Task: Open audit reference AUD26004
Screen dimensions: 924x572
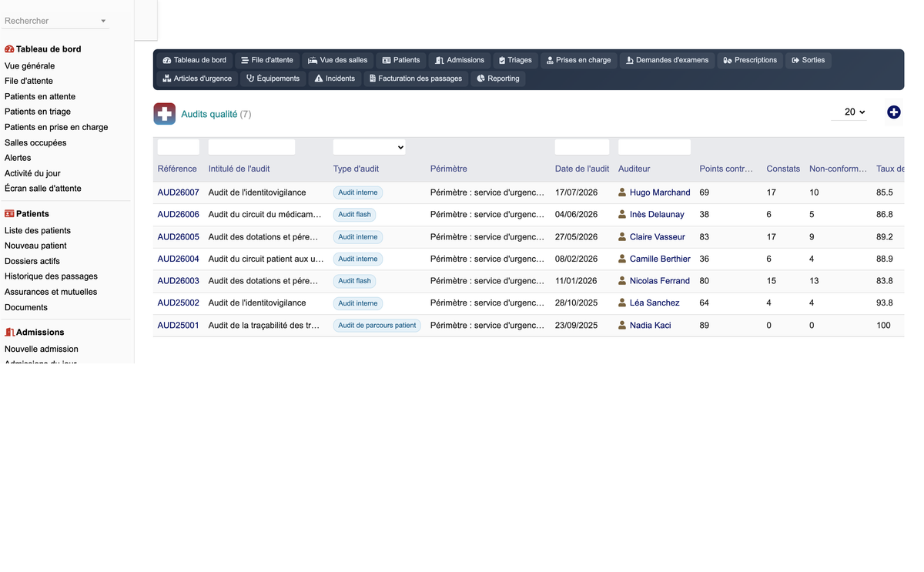Action: [x=179, y=259]
